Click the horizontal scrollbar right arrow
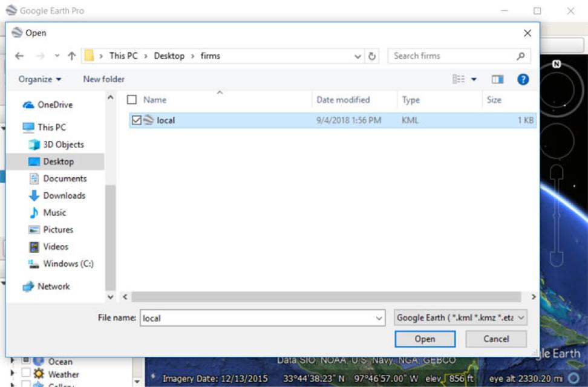Viewport: 588px width, 387px height. click(533, 297)
